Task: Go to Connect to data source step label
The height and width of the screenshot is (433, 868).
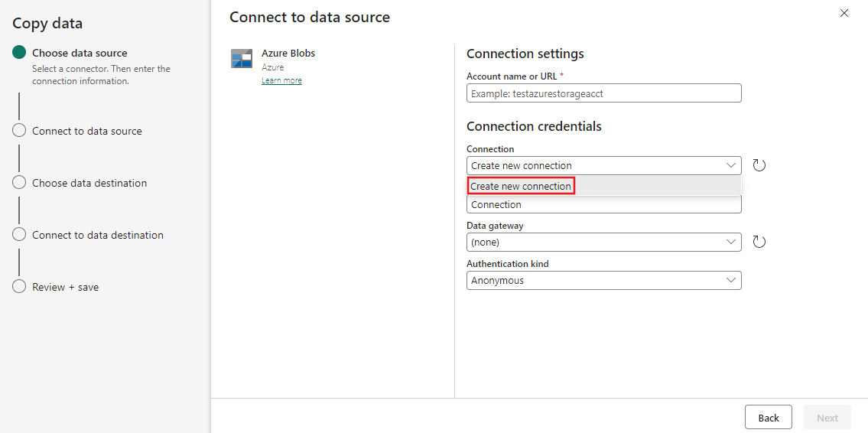Action: point(87,132)
